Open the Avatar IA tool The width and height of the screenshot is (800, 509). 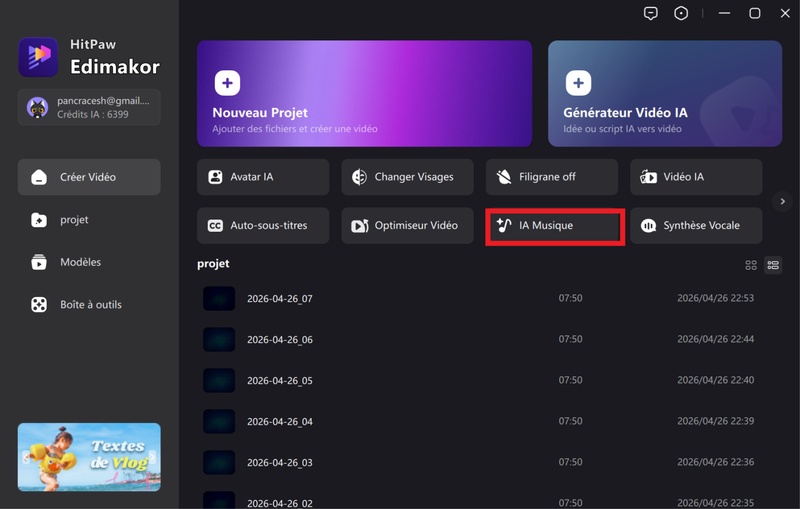point(263,177)
